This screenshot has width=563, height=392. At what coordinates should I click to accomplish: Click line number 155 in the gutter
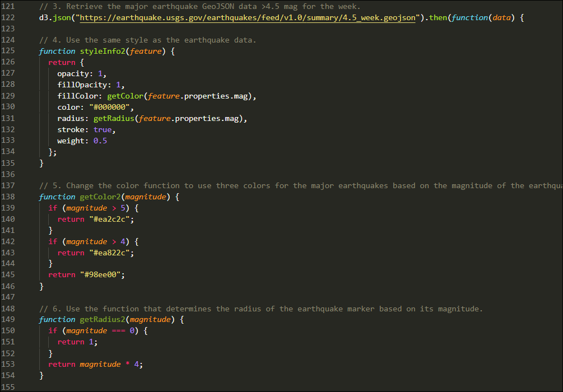click(x=8, y=386)
